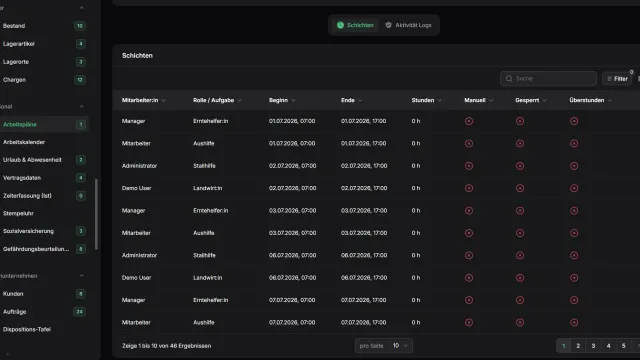Collapse the sidebar group above Kunden
Viewport: 640px width, 360px height.
82,276
